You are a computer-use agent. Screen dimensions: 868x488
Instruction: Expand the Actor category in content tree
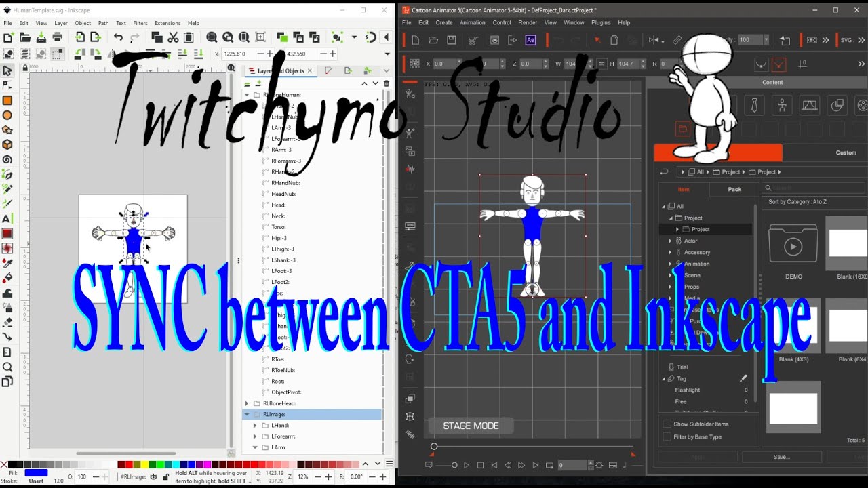tap(670, 241)
